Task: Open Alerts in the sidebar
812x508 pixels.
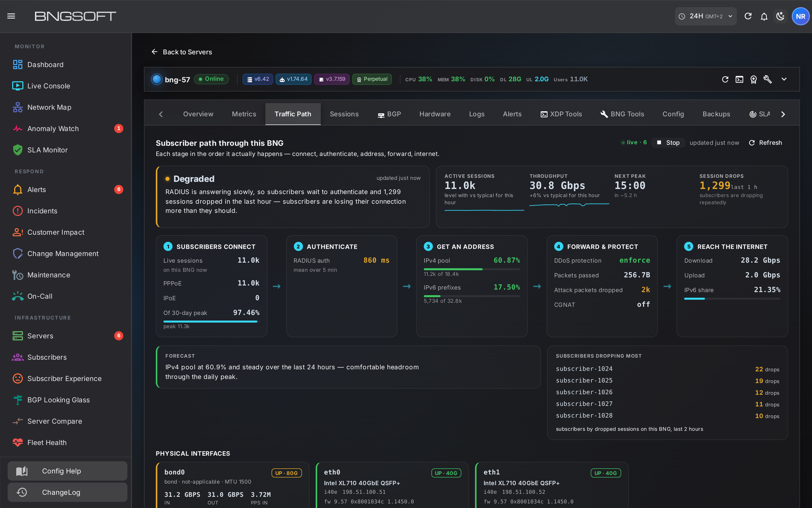Action: tap(66, 189)
